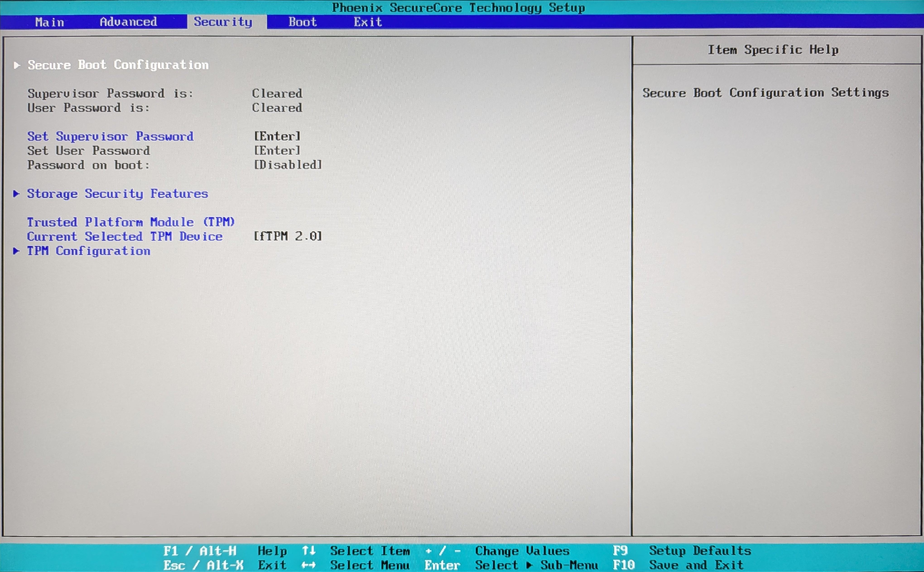This screenshot has height=572, width=924.
Task: Open TPM Configuration submenu label
Action: [89, 251]
